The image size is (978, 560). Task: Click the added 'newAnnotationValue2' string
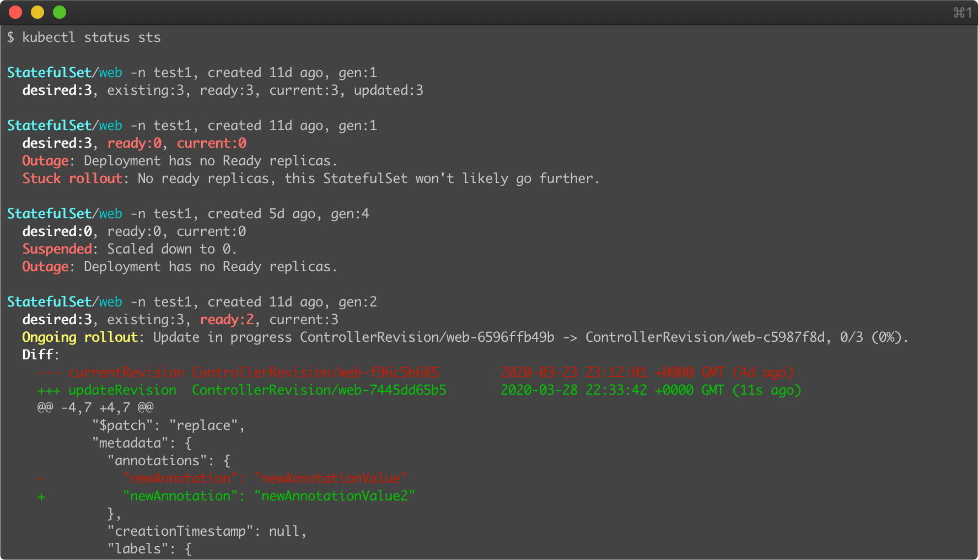click(x=335, y=496)
